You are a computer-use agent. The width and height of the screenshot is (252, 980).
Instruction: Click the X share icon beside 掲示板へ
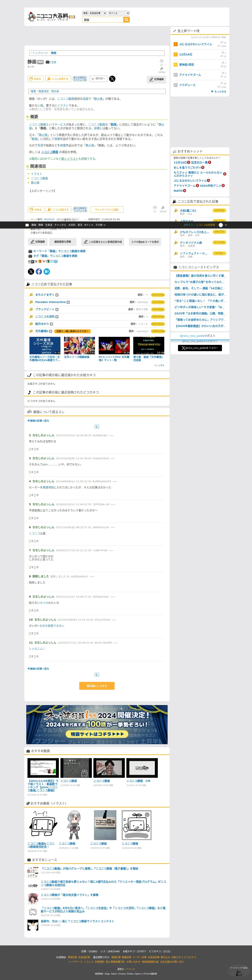112,79
